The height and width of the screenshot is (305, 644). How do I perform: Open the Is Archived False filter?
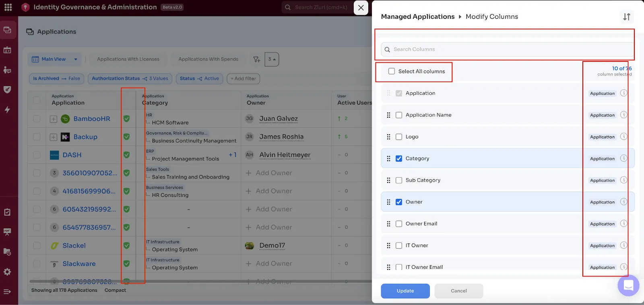pyautogui.click(x=56, y=78)
